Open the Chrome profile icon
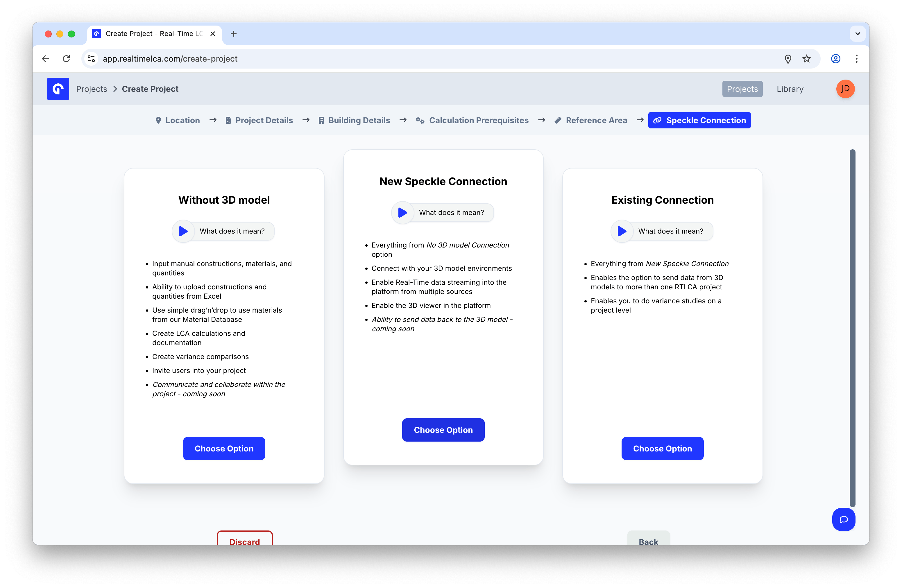This screenshot has width=902, height=588. pyautogui.click(x=835, y=59)
